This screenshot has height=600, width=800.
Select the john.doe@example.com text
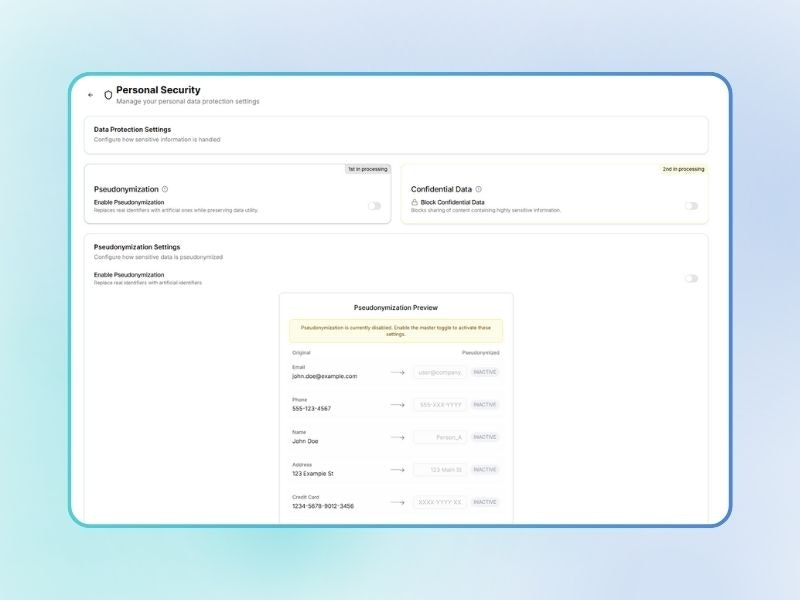(x=324, y=376)
